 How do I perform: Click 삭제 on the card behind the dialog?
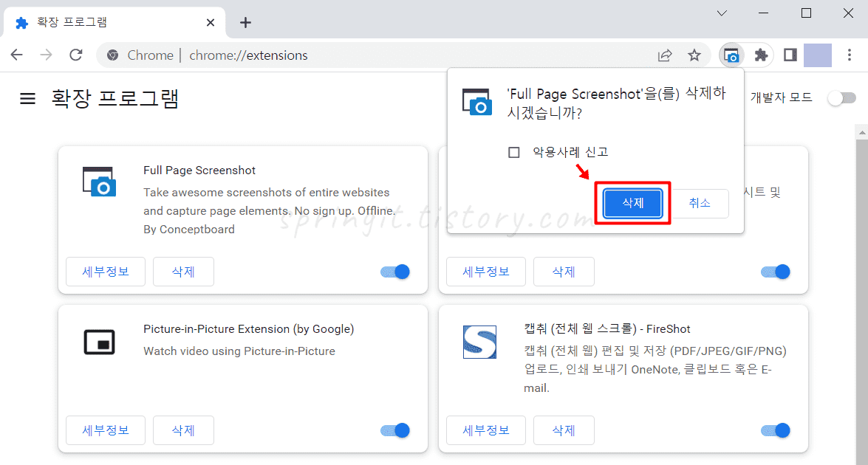click(564, 272)
